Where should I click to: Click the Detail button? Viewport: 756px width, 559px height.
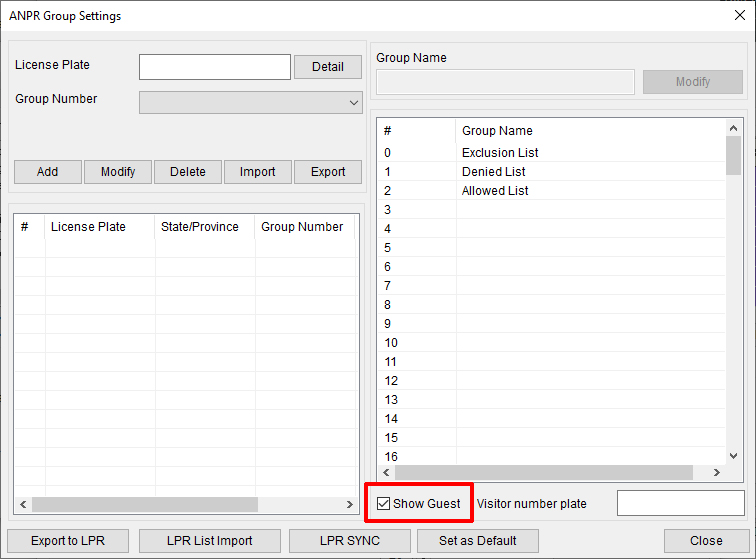[x=327, y=67]
